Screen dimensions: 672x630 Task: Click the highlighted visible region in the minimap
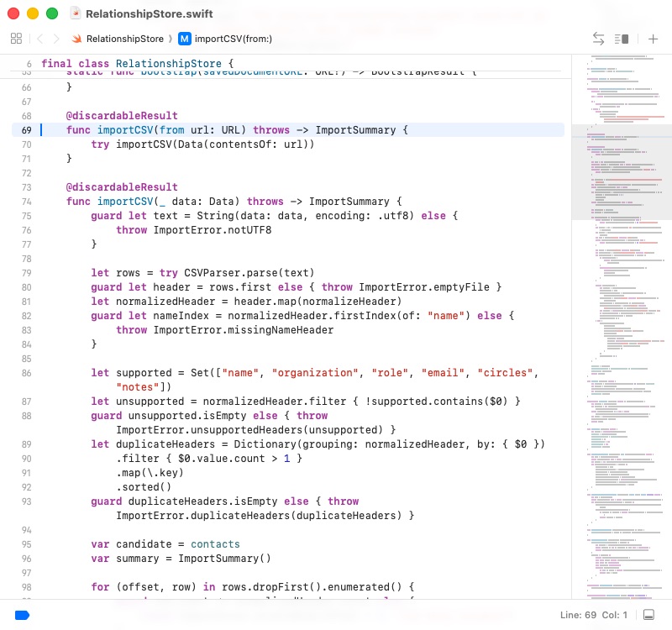(x=622, y=172)
